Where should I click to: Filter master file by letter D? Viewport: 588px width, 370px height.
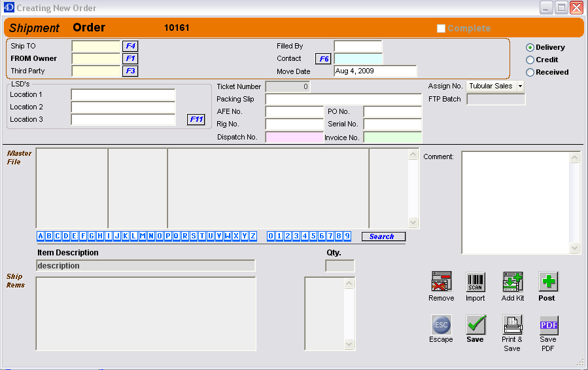(x=66, y=236)
